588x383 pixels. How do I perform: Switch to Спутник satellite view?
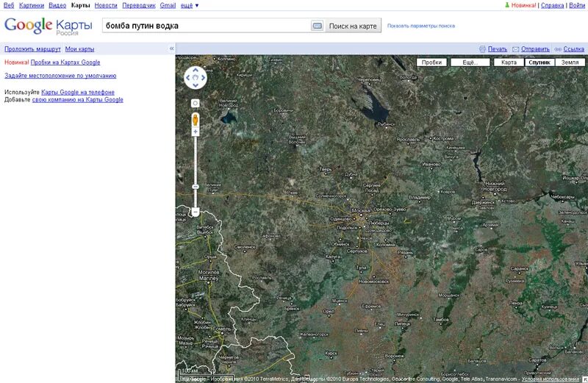539,62
